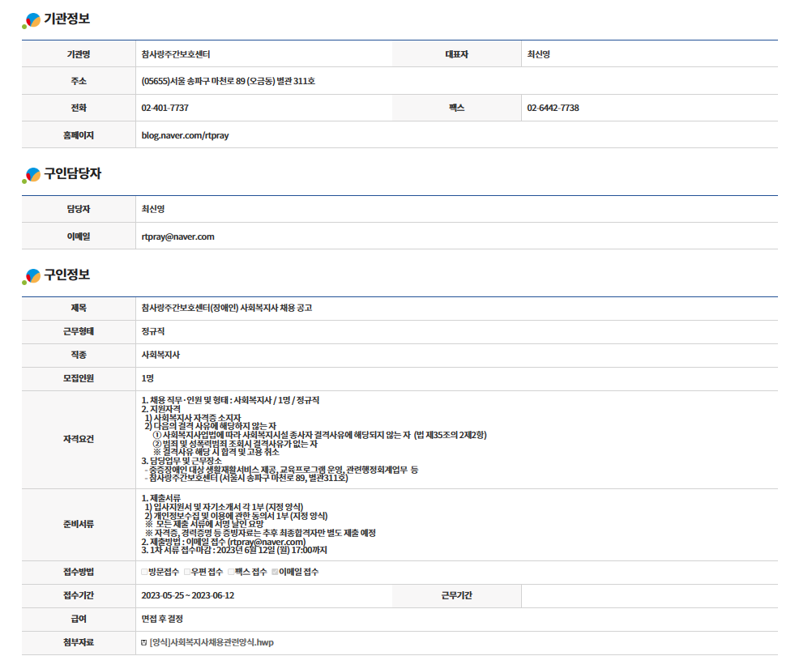Open the blog.naver.com/rtpray homepage address

185,135
